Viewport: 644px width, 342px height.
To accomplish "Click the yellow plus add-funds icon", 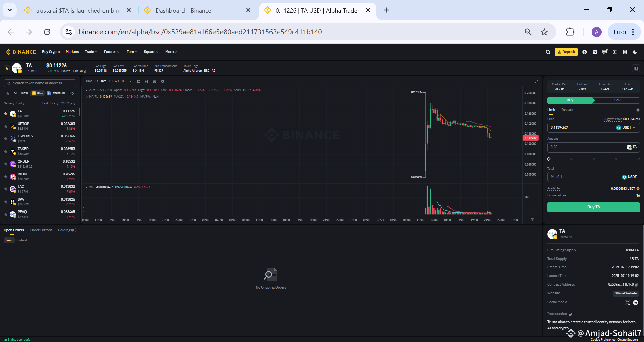I will [x=638, y=189].
